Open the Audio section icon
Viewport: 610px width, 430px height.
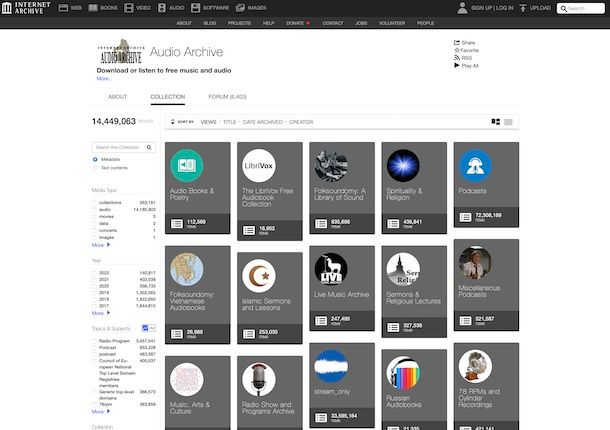click(162, 8)
